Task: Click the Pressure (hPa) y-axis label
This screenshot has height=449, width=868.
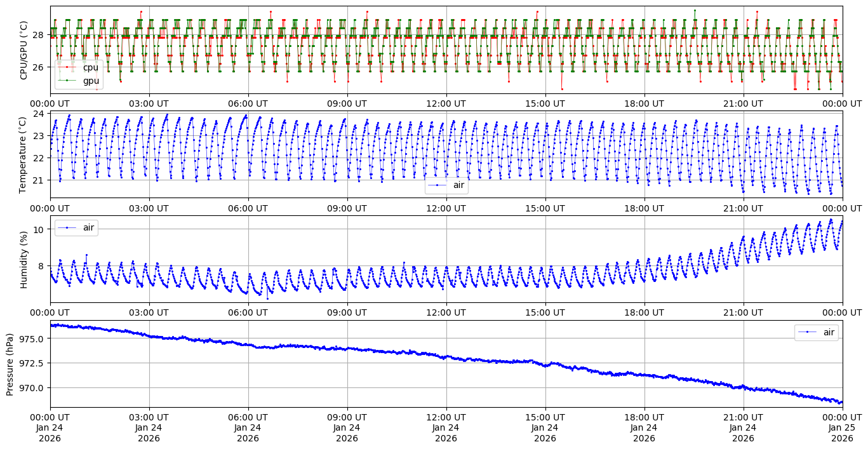Action: click(x=10, y=364)
